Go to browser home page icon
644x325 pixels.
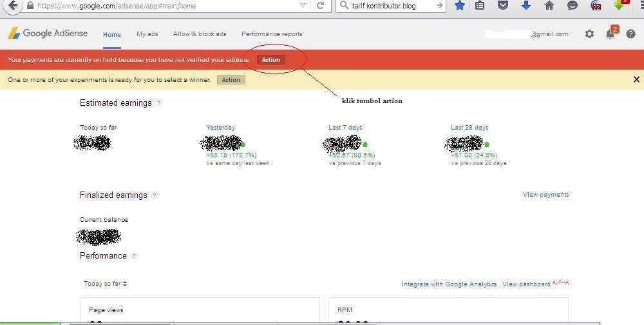tap(549, 5)
